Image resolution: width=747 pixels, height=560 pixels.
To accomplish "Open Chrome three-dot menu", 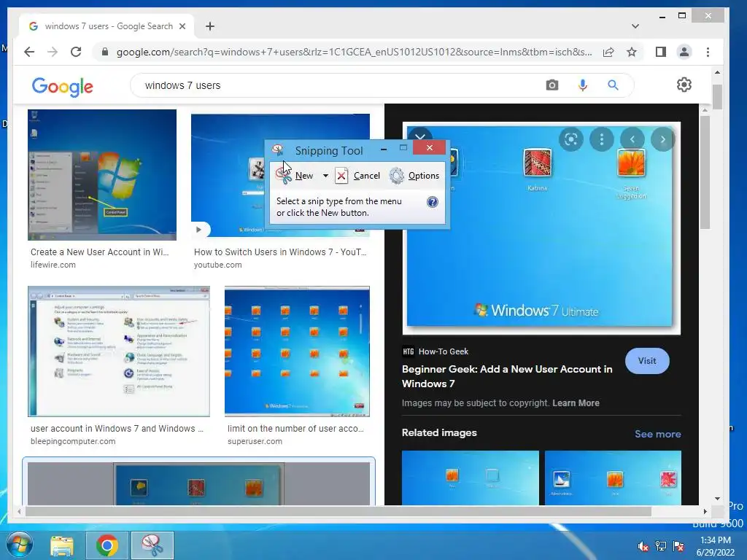I will point(708,52).
